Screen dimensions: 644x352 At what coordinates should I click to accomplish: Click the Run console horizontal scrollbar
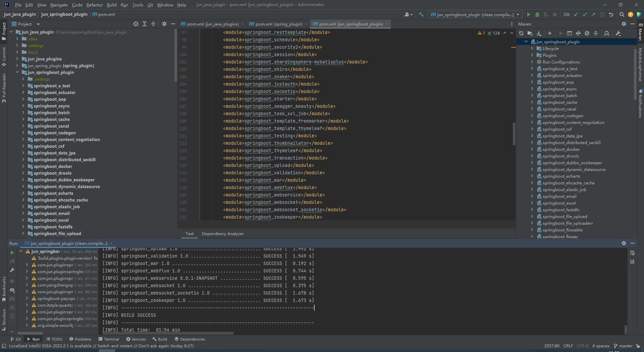pos(167,333)
